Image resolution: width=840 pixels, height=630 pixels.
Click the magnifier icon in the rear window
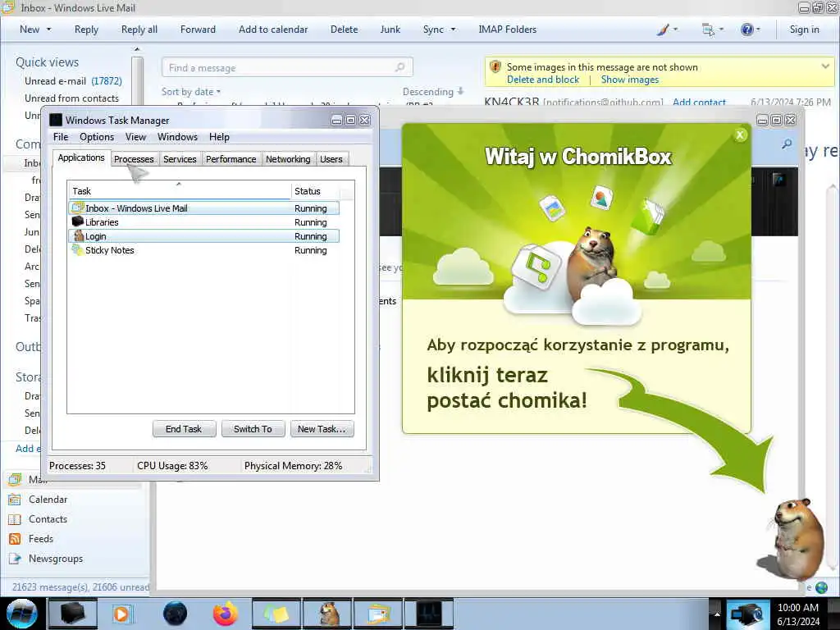coord(787,144)
